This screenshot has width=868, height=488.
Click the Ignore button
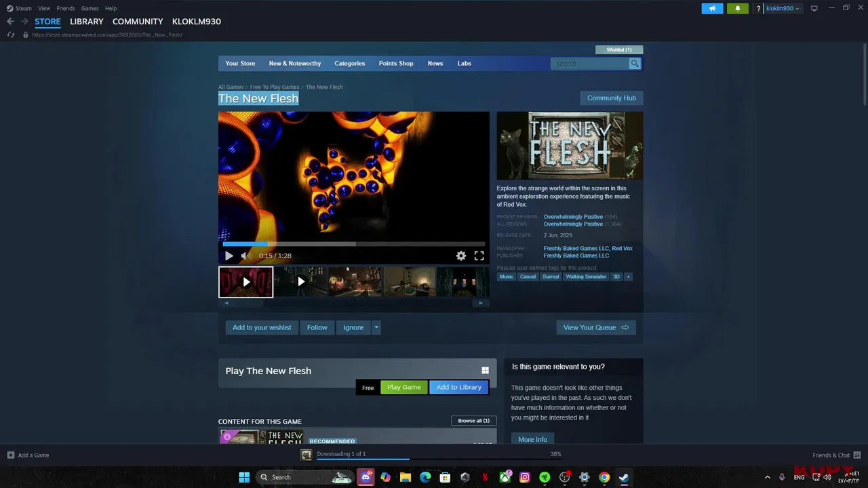coord(353,327)
